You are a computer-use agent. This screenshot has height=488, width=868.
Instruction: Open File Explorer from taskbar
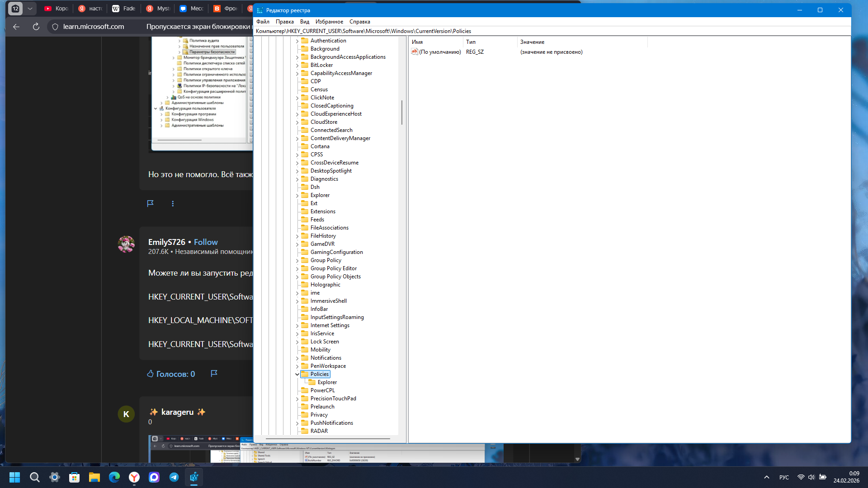coord(94,477)
